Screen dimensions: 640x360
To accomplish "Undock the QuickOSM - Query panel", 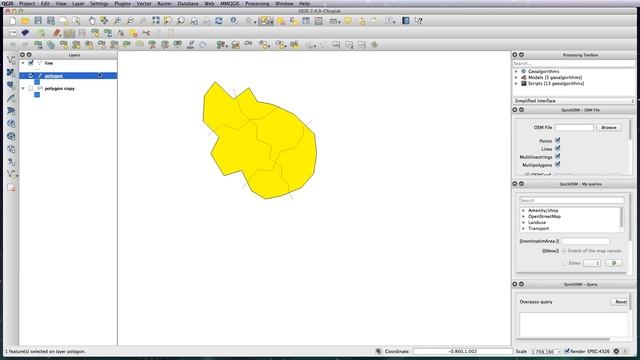I will (x=521, y=284).
